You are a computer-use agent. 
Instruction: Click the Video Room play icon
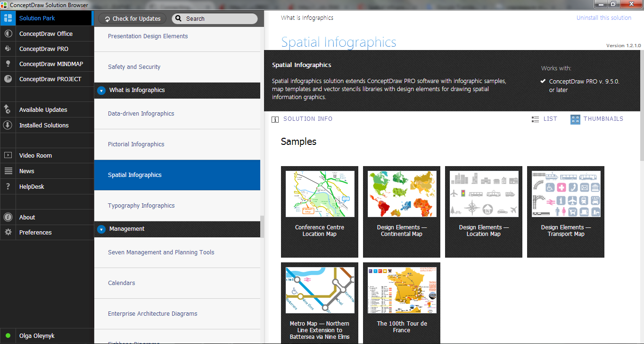pos(8,156)
